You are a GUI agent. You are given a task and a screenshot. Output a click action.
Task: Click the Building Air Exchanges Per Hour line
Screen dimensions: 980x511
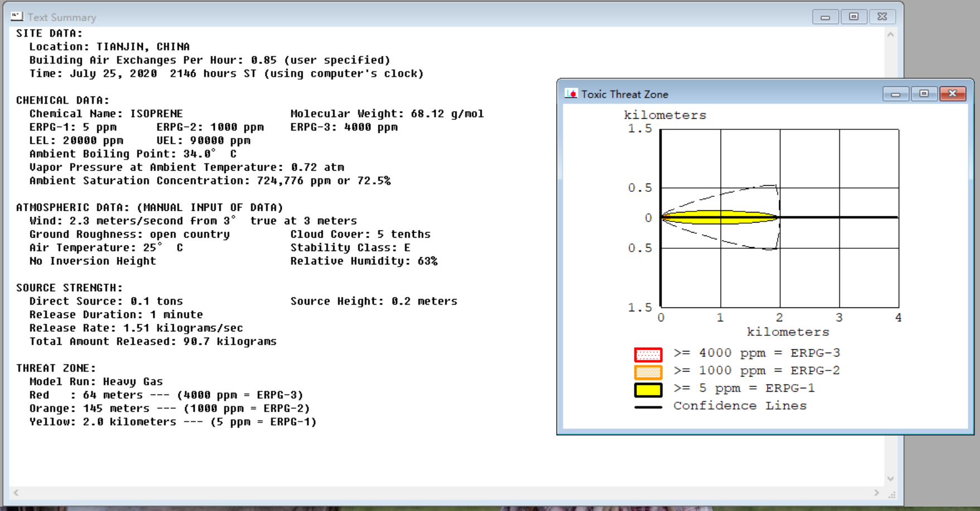coord(210,60)
